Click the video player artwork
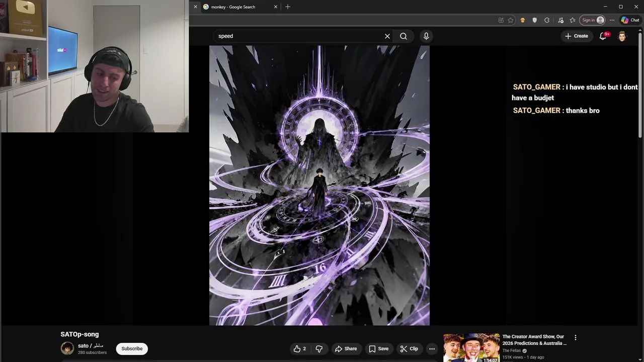Image resolution: width=644 pixels, height=362 pixels. pyautogui.click(x=319, y=186)
